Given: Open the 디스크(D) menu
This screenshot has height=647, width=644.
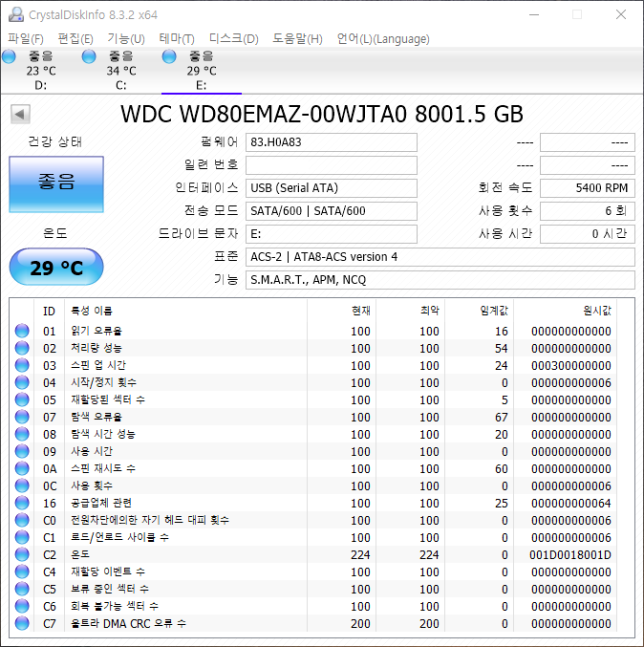Looking at the screenshot, I should 233,39.
